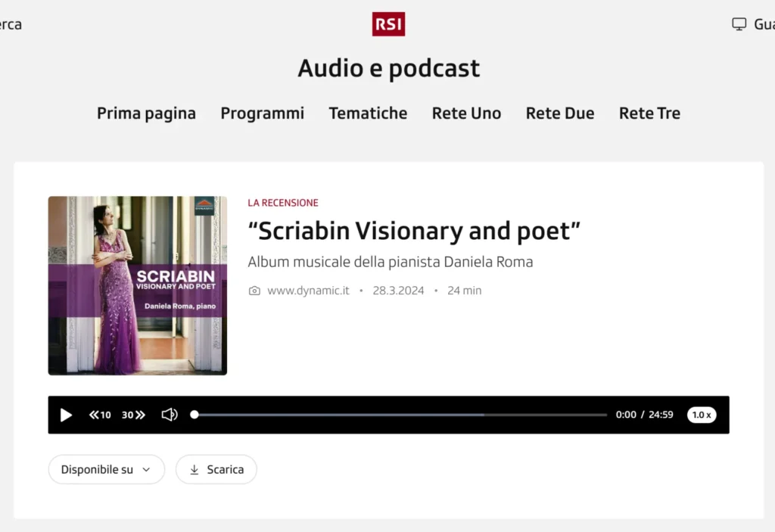Skip forward 30 seconds in audio
The width and height of the screenshot is (775, 532).
(x=133, y=415)
